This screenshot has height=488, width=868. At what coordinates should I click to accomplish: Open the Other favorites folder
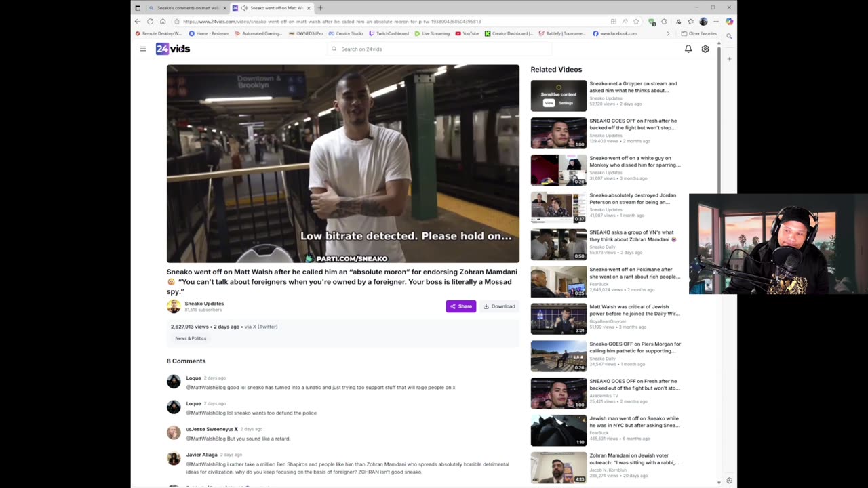click(698, 33)
